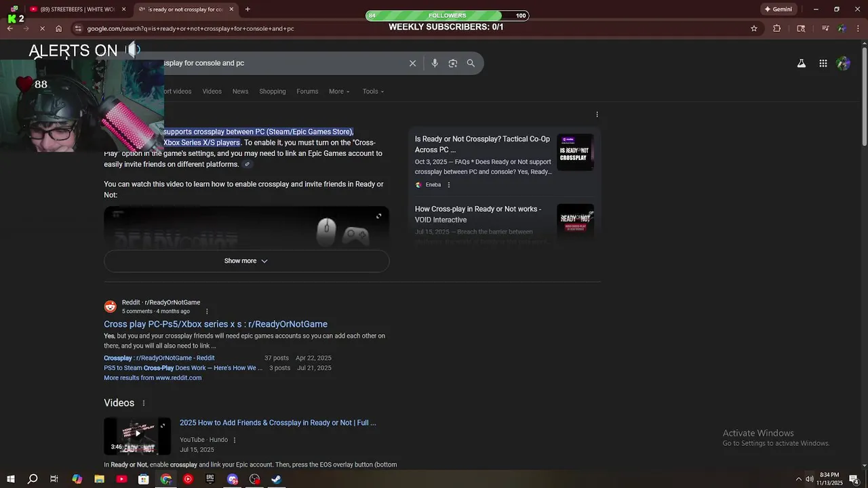Open a new browser tab
The height and width of the screenshot is (488, 868).
tap(248, 9)
